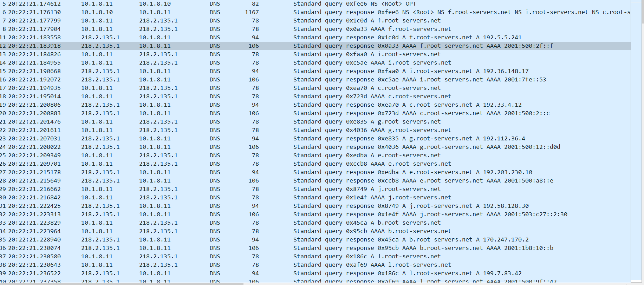Select query 0x45ca A b.root-servers.net row
This screenshot has width=644, height=285.
pyautogui.click(x=315, y=223)
